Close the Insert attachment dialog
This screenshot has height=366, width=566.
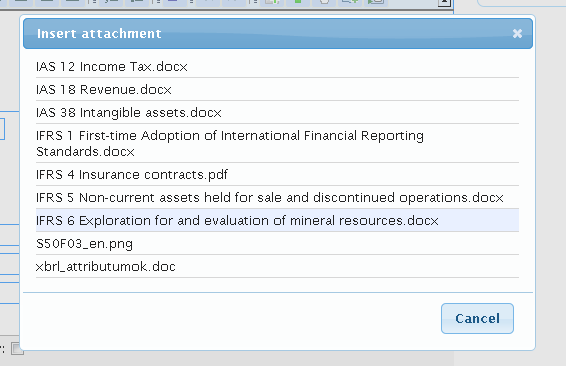coord(517,34)
